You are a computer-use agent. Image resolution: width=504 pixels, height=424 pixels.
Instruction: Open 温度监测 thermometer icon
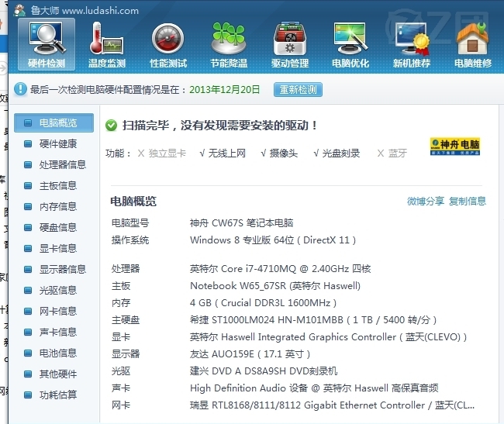point(107,44)
